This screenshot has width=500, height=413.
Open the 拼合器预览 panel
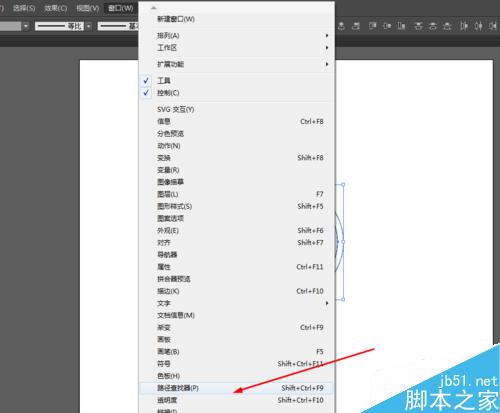[236, 279]
